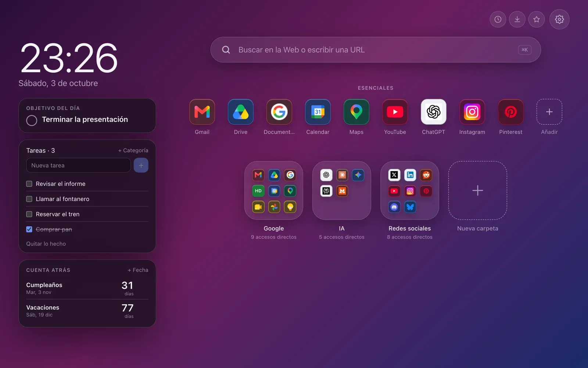Expand the Google folder

coord(274,191)
